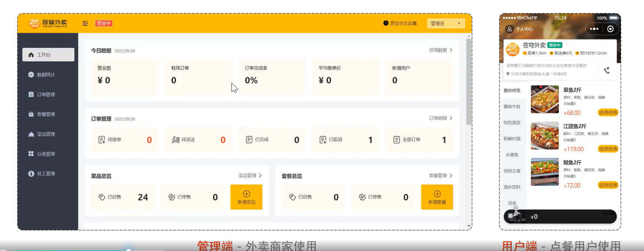The image size is (644, 251).
Task: Collapse sidebar with the hamburger icon
Action: point(85,23)
